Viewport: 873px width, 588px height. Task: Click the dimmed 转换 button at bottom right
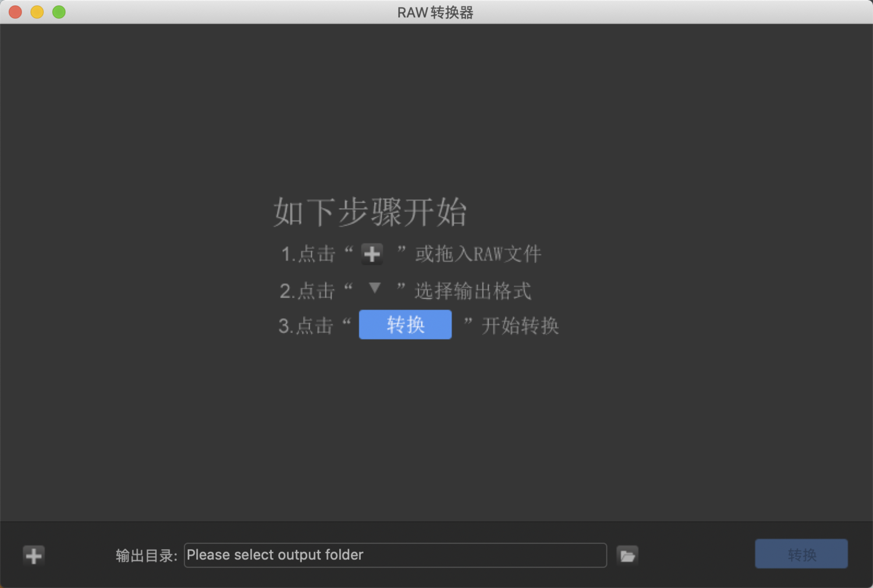pos(801,554)
